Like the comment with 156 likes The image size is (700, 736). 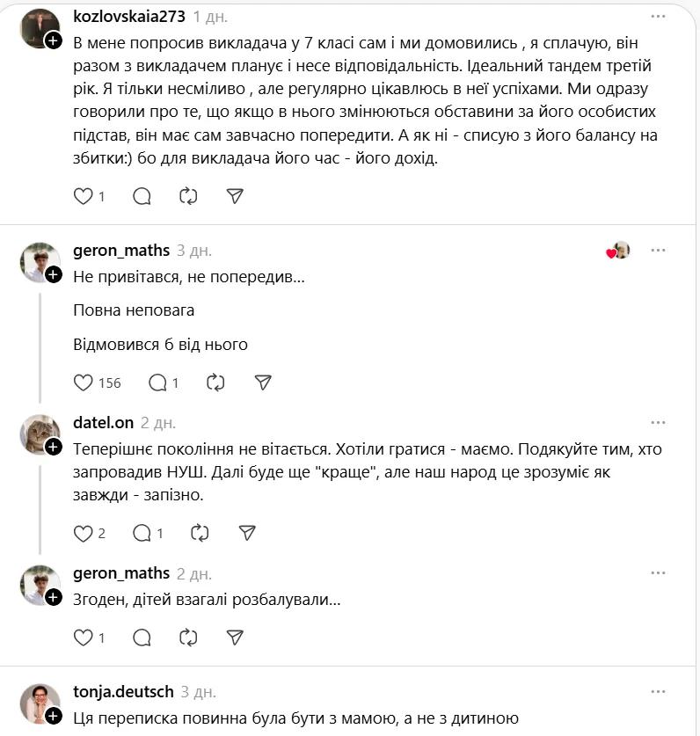[84, 383]
